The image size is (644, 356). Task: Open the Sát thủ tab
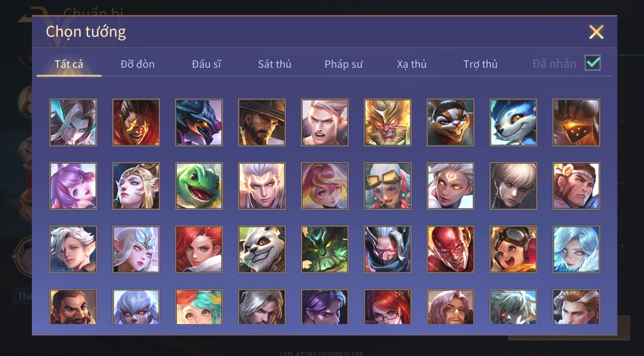tap(275, 64)
